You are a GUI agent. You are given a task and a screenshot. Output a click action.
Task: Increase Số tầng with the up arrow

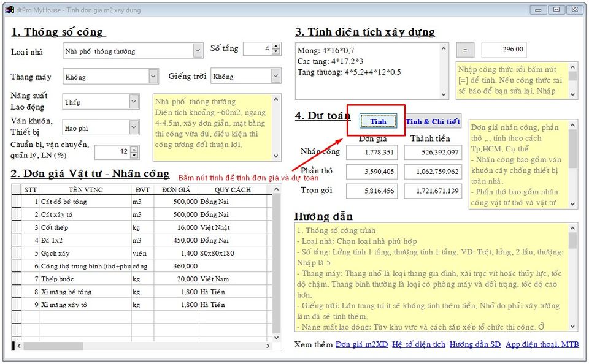pyautogui.click(x=276, y=46)
